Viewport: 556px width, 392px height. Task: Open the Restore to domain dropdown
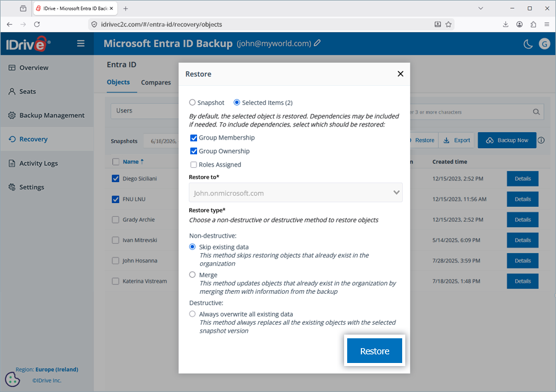296,193
